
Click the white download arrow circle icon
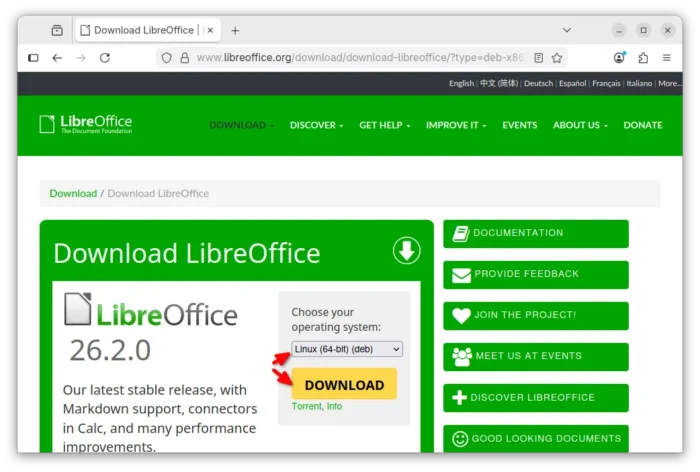(406, 250)
